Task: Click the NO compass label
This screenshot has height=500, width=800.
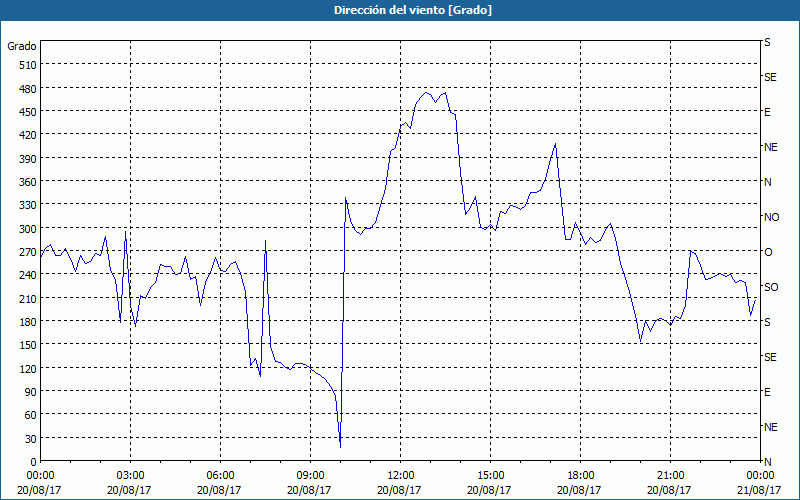Action: [x=771, y=217]
